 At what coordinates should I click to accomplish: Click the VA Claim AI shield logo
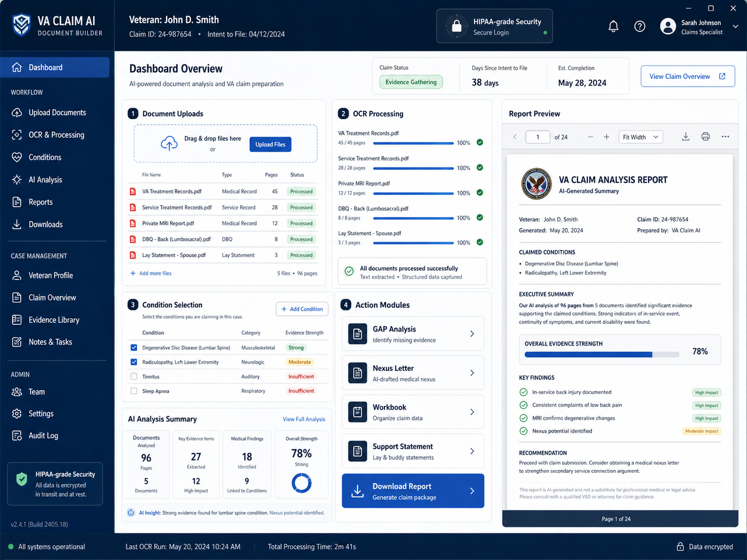22,25
